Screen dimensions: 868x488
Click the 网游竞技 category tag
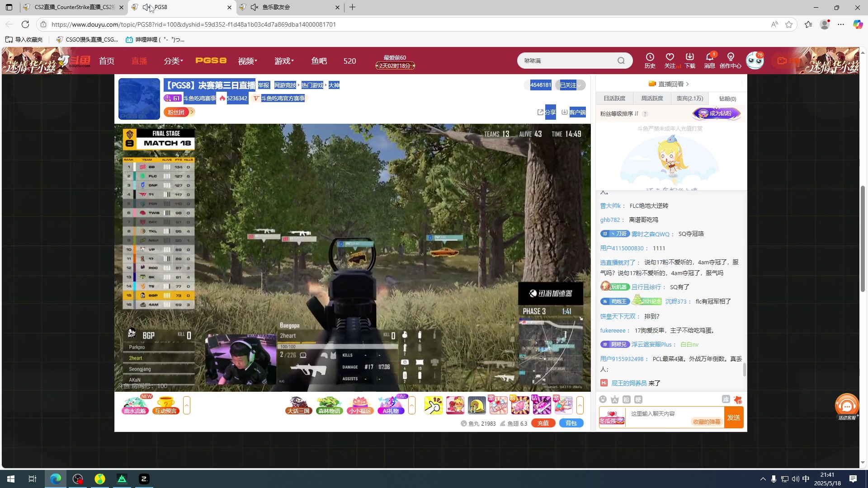click(x=285, y=85)
